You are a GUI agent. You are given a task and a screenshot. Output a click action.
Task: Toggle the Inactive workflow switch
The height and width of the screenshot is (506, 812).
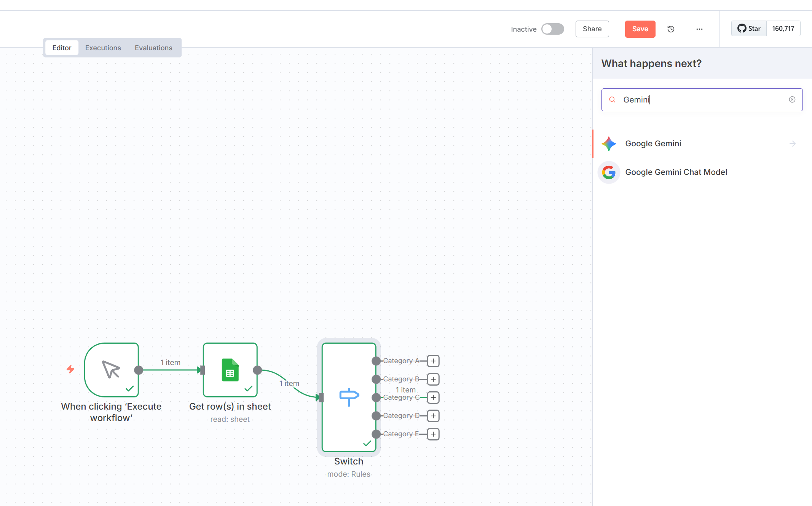click(552, 29)
